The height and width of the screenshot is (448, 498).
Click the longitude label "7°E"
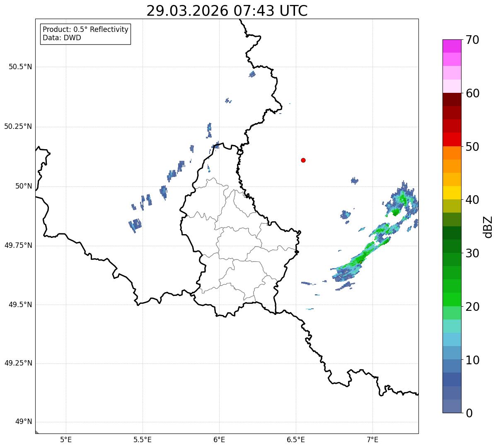coord(372,439)
